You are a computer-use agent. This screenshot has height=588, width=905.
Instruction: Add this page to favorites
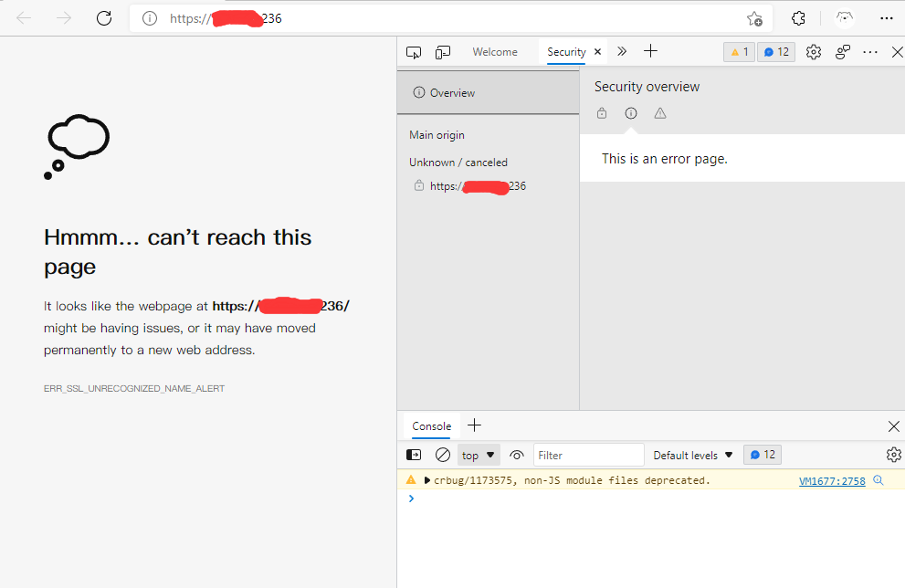(x=754, y=18)
